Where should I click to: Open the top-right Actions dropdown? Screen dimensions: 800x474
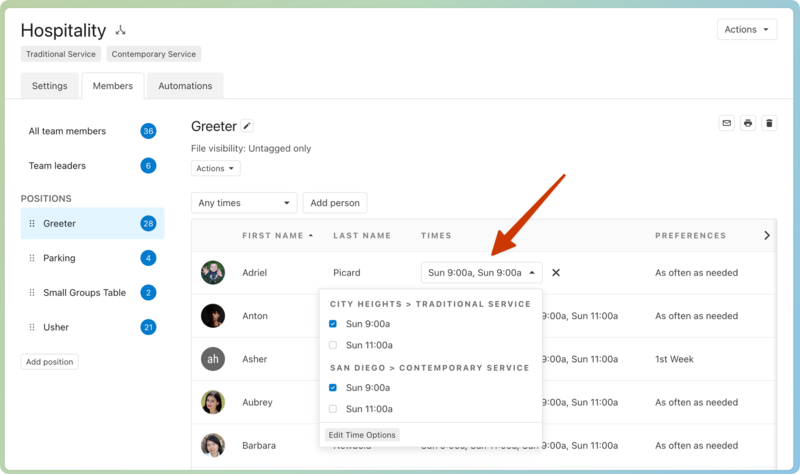tap(746, 30)
